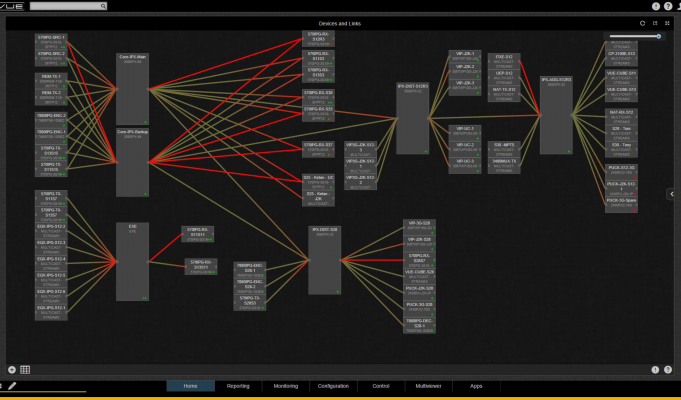Click the pencil edit icon
Viewport: 681px width, 400px height.
[x=12, y=386]
